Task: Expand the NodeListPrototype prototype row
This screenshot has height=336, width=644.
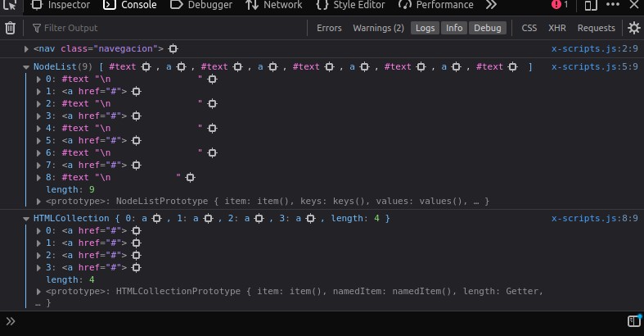Action: coord(38,202)
